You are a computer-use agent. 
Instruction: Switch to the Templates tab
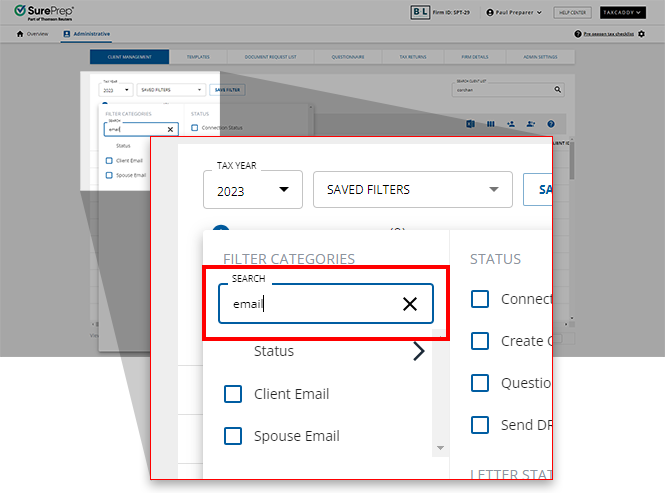click(x=198, y=57)
